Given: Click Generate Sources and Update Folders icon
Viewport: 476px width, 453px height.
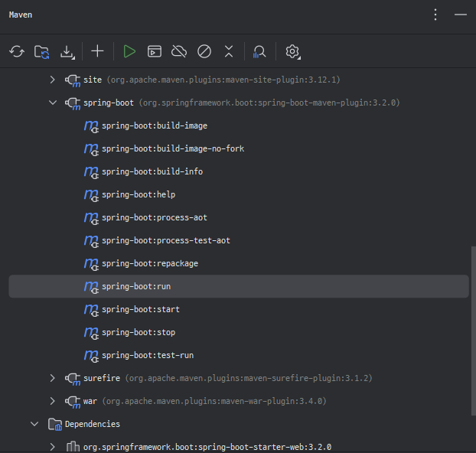Looking at the screenshot, I should coord(41,51).
